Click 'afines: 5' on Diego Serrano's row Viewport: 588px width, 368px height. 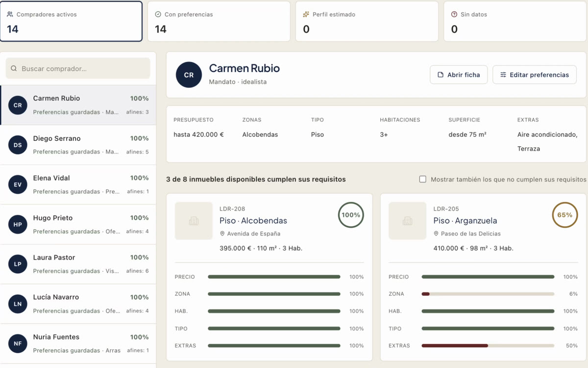pos(137,152)
